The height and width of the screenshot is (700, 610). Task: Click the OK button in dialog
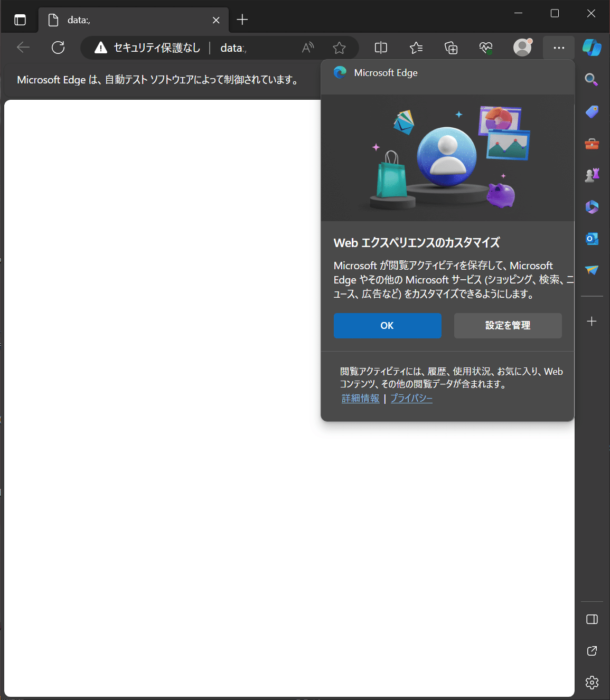coord(387,326)
